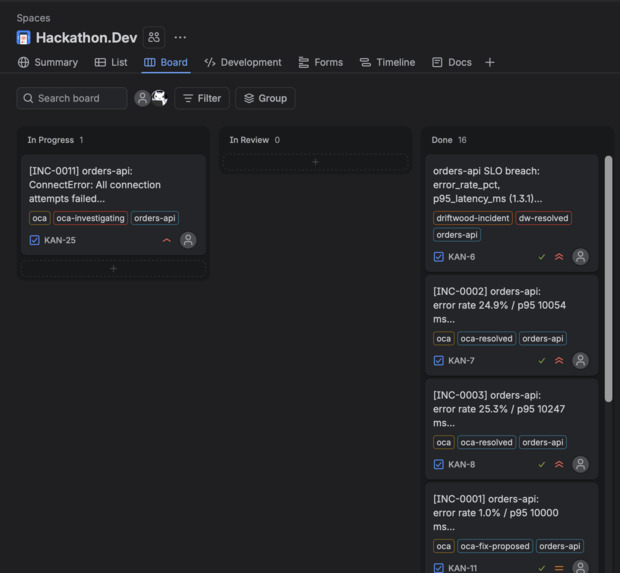Open the Filter options
This screenshot has width=620, height=573.
click(x=202, y=98)
